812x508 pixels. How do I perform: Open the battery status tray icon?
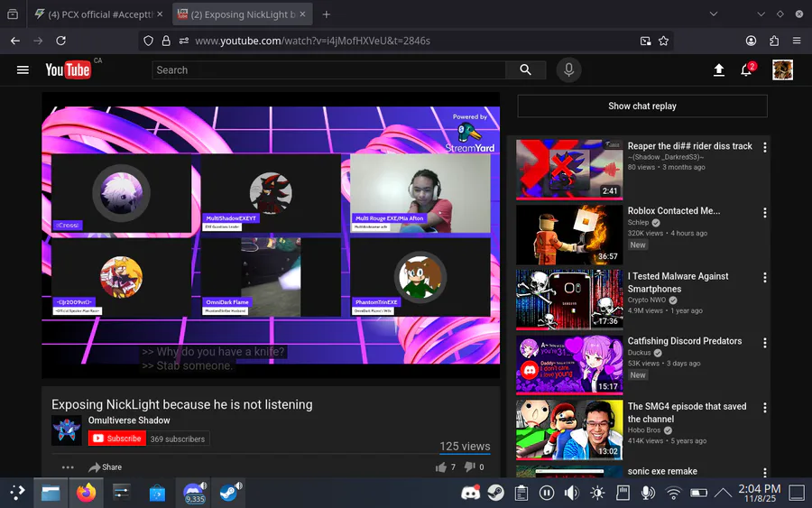[698, 493]
